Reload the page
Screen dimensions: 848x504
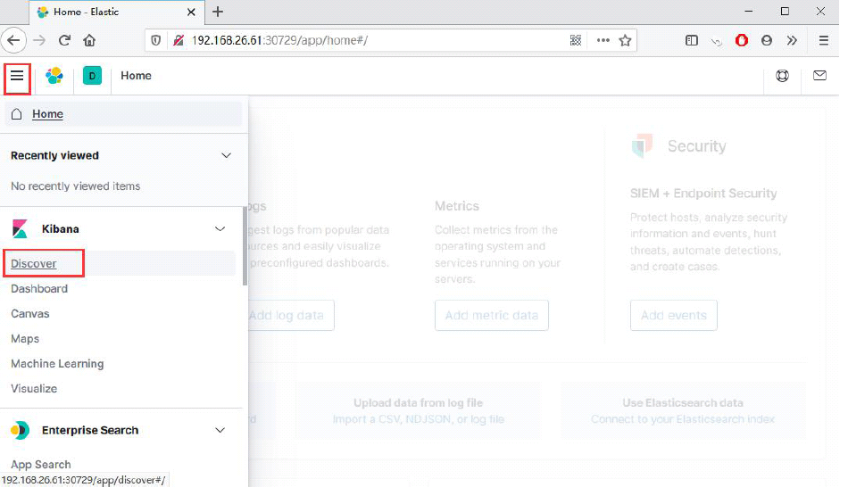pos(64,40)
